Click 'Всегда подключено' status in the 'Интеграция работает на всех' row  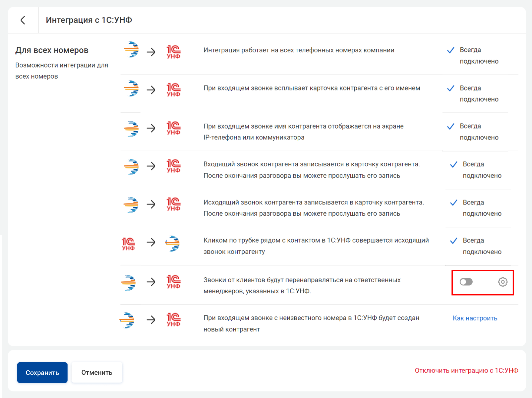479,56
